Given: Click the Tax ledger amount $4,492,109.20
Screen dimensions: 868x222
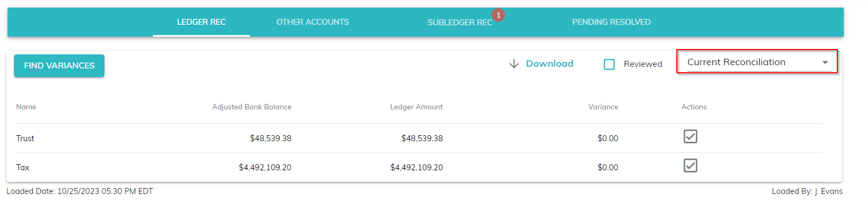Looking at the screenshot, I should tap(416, 168).
